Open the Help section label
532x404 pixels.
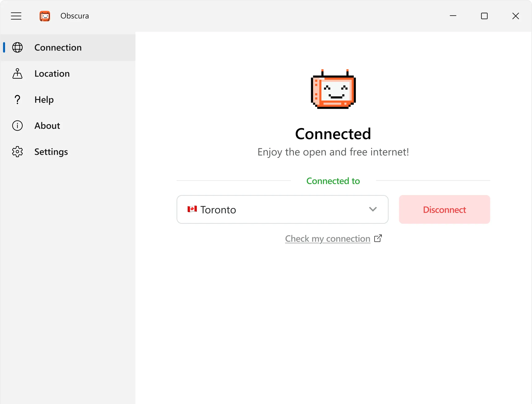coord(44,100)
